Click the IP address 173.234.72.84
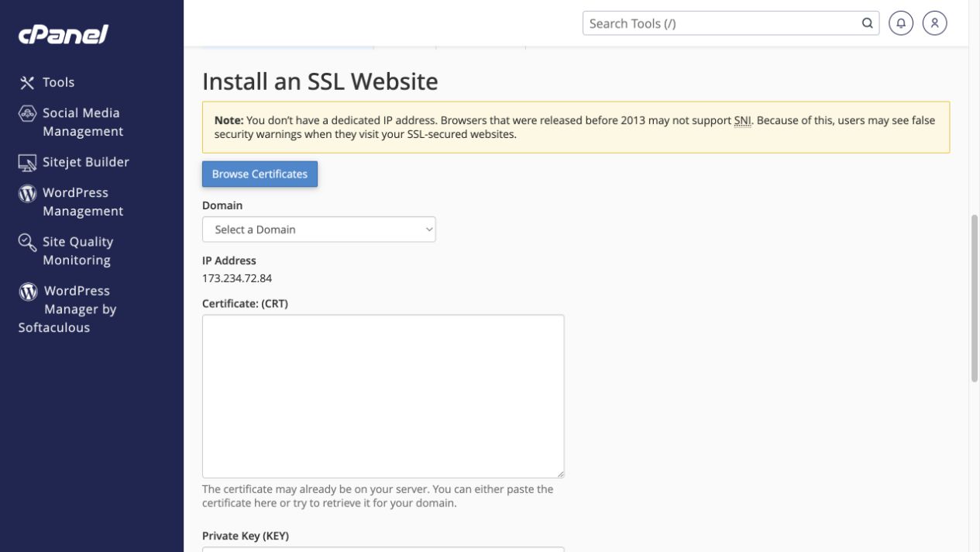The width and height of the screenshot is (980, 552). pyautogui.click(x=237, y=278)
